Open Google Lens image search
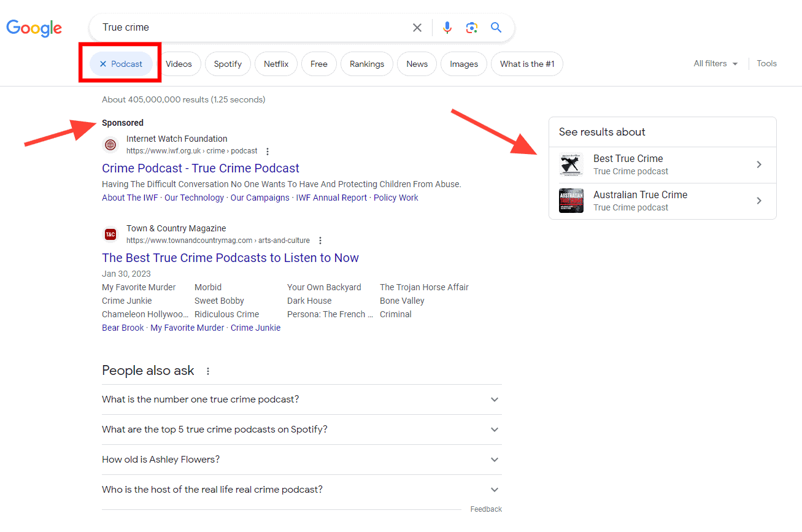This screenshot has width=802, height=532. pos(471,28)
